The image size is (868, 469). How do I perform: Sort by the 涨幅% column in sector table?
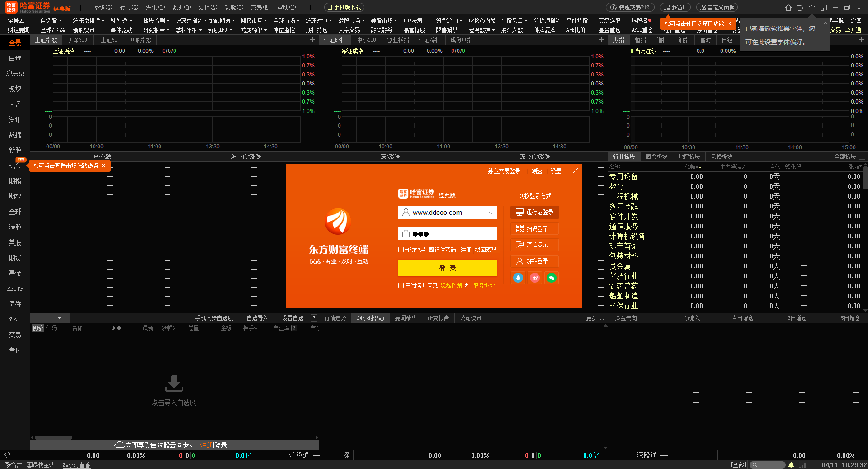click(693, 167)
